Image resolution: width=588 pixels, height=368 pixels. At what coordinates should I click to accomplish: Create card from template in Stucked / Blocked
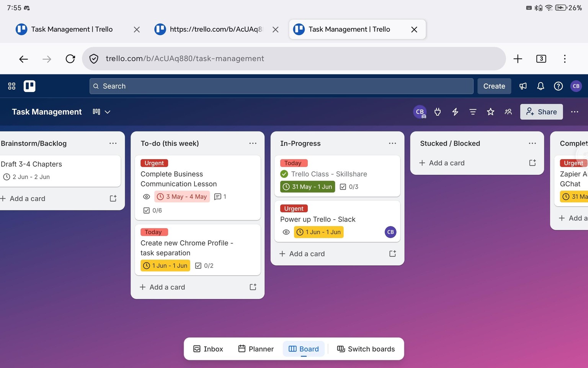click(532, 163)
